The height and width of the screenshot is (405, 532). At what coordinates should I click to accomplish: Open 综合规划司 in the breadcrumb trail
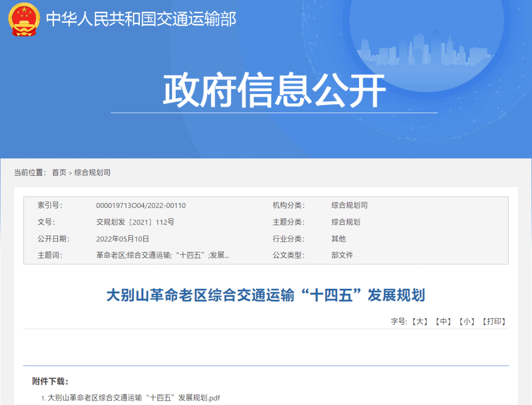click(92, 172)
